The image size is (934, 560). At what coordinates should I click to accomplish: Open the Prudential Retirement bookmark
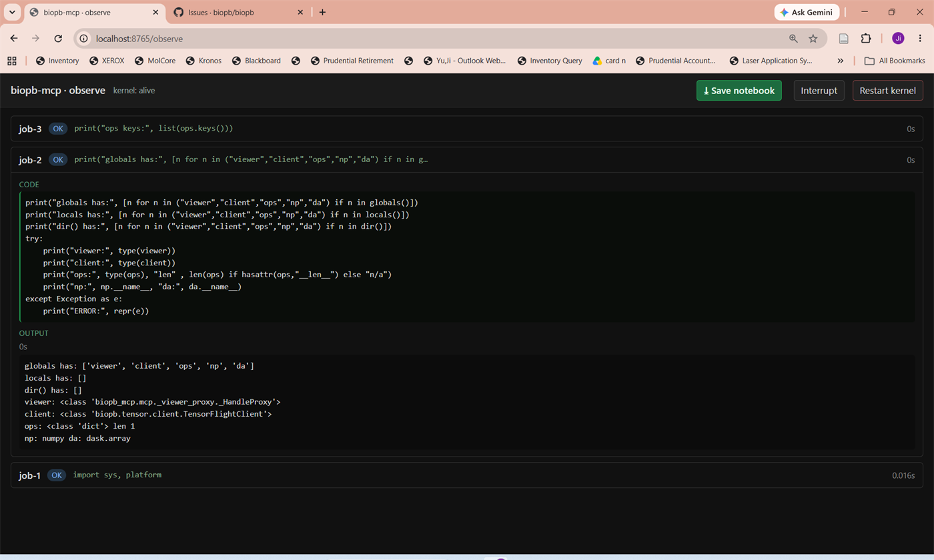click(x=352, y=61)
